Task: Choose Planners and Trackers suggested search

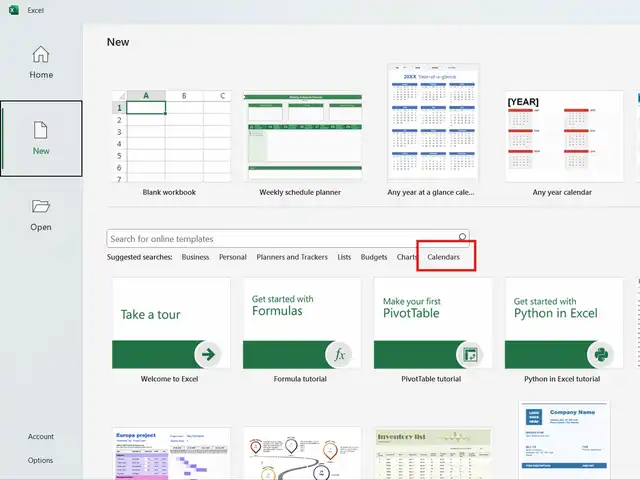Action: pyautogui.click(x=292, y=257)
